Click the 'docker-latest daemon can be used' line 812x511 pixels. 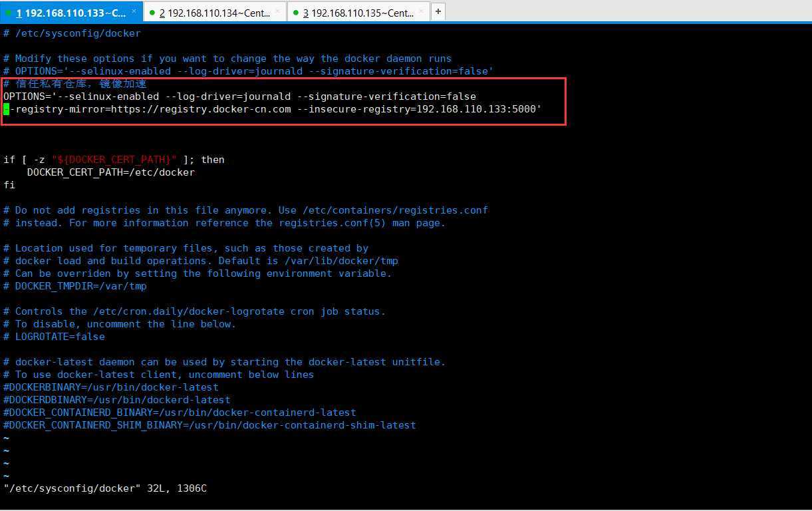click(x=224, y=362)
